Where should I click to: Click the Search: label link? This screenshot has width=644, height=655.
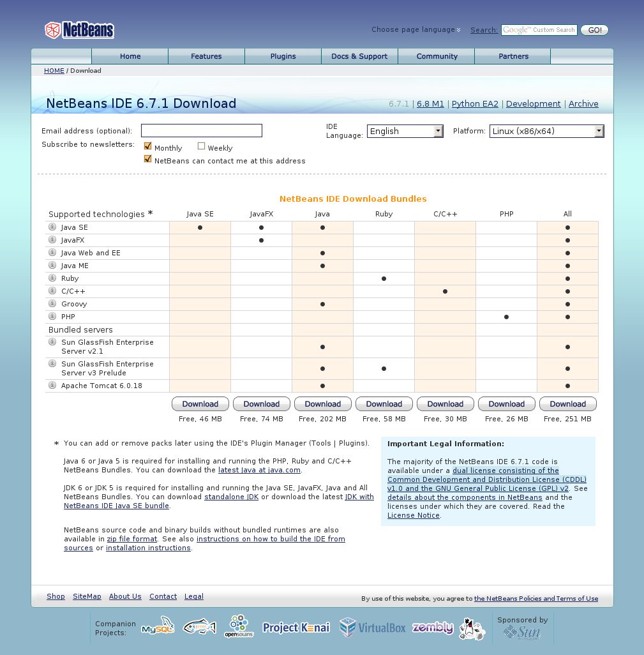[x=484, y=30]
